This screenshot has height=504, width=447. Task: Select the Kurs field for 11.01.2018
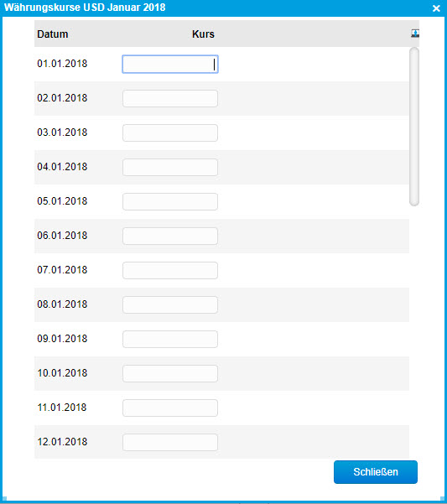pos(170,408)
